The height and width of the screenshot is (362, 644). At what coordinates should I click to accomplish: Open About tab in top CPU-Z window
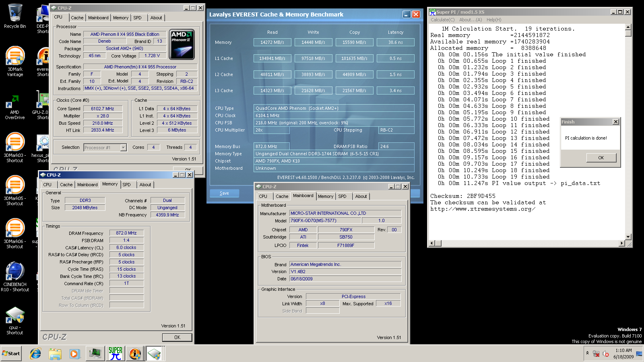tap(156, 18)
